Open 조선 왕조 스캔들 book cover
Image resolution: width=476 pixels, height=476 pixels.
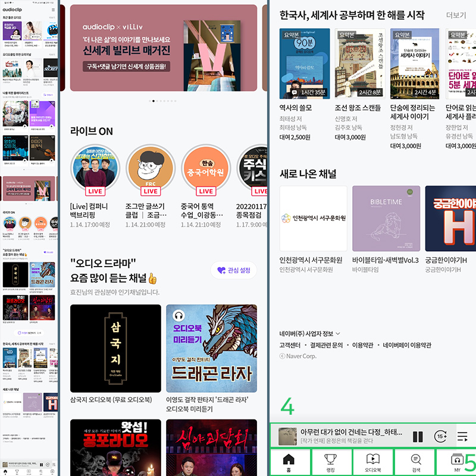[x=360, y=64]
